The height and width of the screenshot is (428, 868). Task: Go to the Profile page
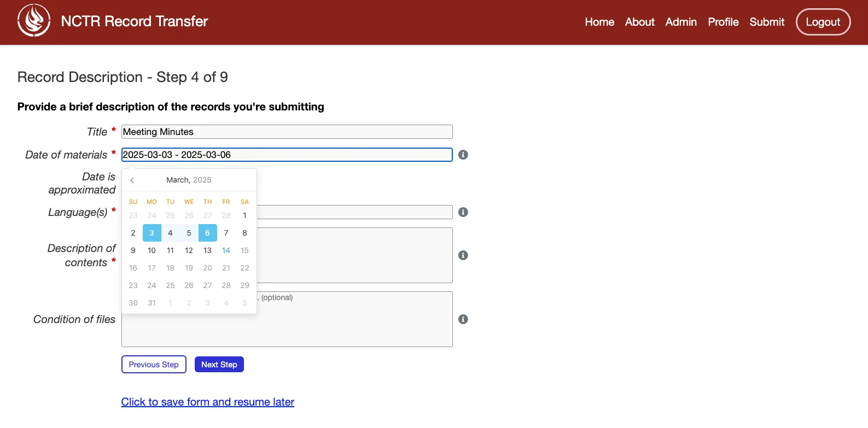click(x=723, y=22)
